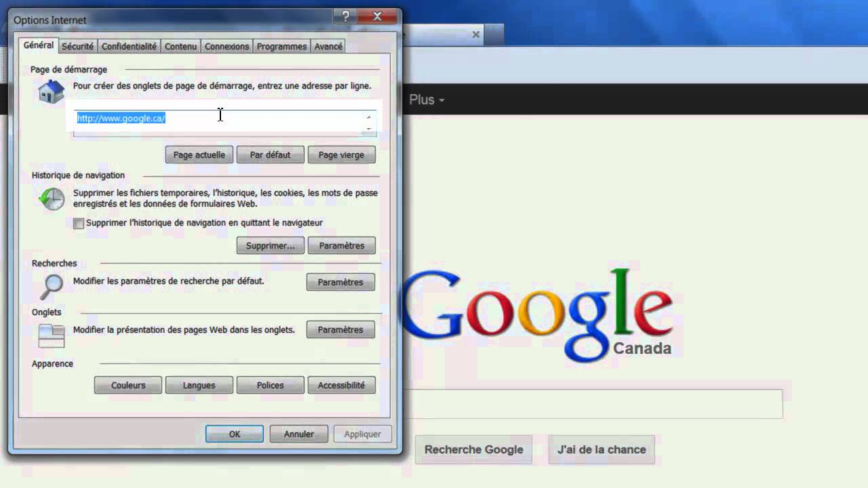Image resolution: width=868 pixels, height=488 pixels.
Task: Select the Programmes tab
Action: coord(281,47)
